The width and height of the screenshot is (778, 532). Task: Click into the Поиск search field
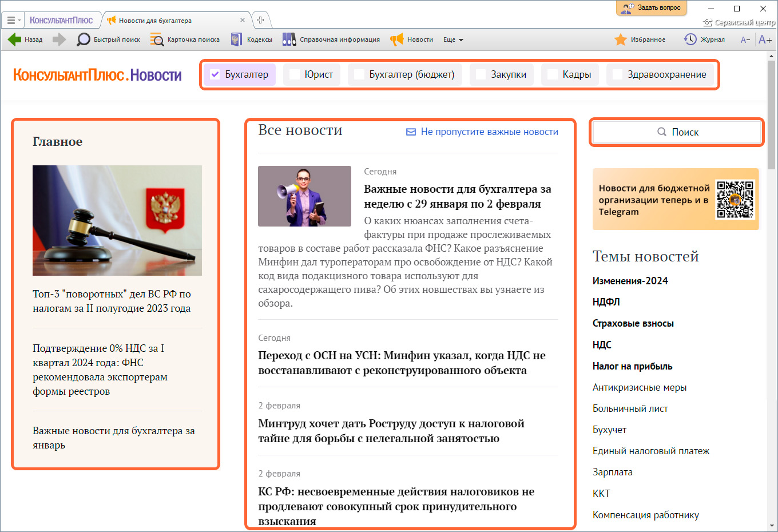pos(677,132)
